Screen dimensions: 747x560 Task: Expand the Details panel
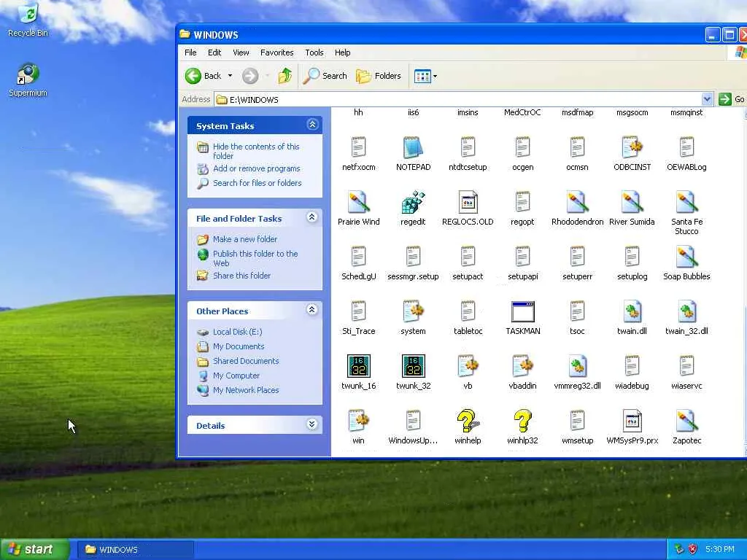(312, 424)
